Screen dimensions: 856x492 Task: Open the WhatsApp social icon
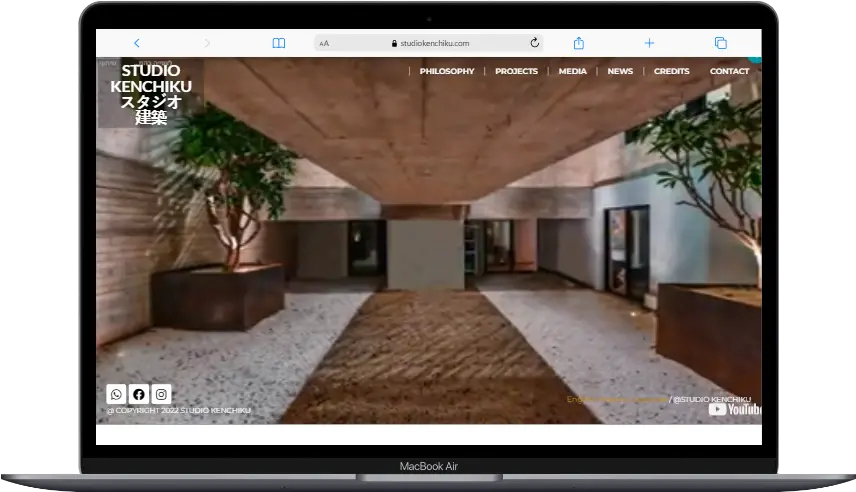[116, 394]
